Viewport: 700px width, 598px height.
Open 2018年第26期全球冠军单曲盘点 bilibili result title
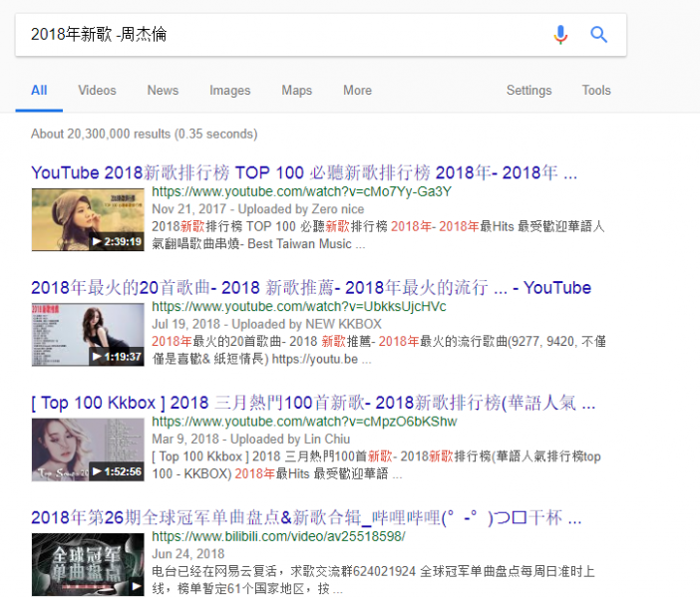point(306,518)
